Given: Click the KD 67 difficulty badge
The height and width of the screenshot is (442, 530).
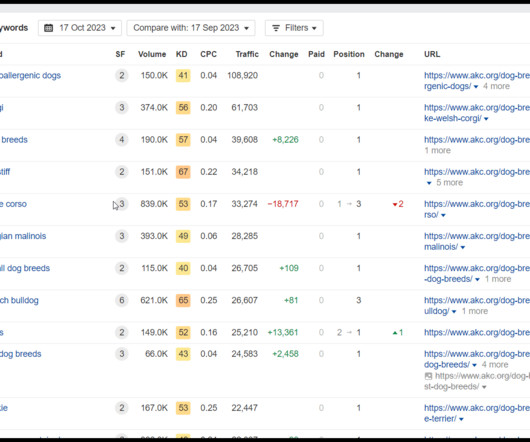Looking at the screenshot, I should pos(183,172).
